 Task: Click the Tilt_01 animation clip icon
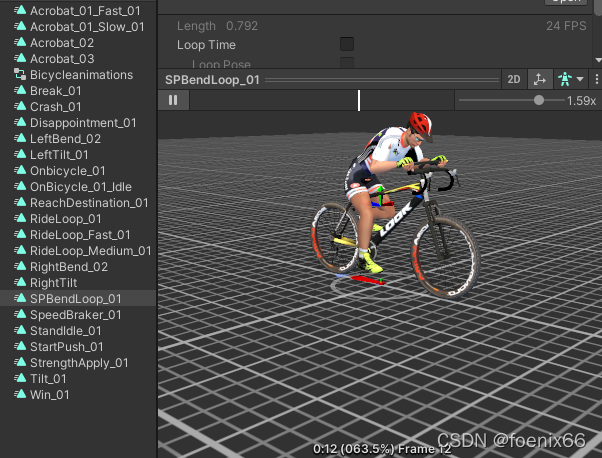[20, 378]
